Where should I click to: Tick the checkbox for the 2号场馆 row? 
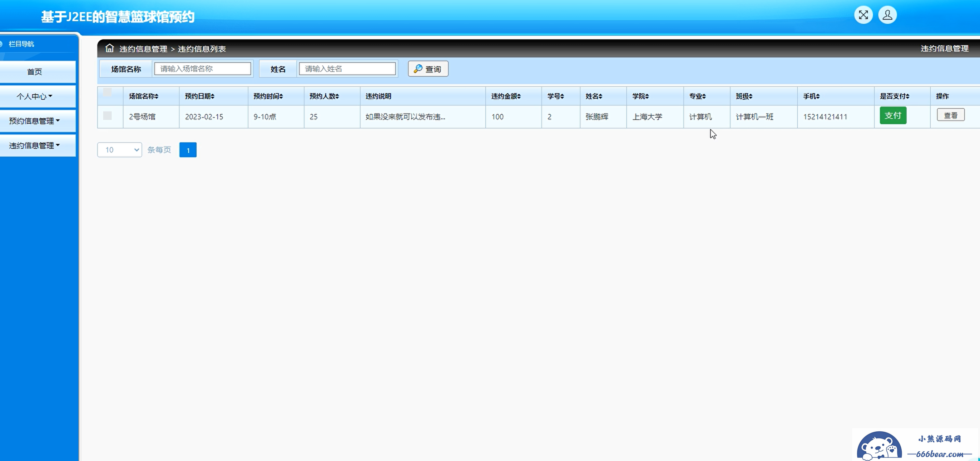click(108, 116)
